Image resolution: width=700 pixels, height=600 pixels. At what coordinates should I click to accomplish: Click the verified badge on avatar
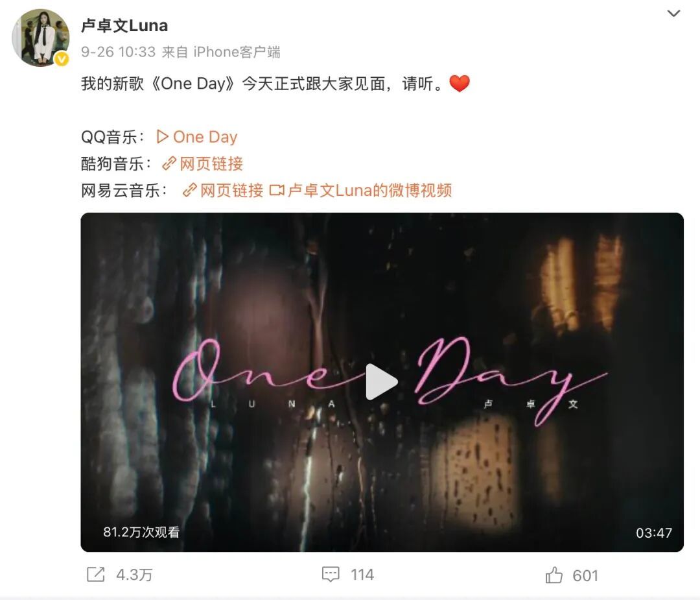pyautogui.click(x=62, y=59)
